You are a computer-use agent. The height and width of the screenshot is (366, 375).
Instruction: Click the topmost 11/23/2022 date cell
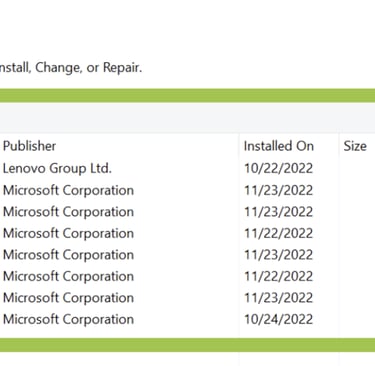[x=279, y=190]
